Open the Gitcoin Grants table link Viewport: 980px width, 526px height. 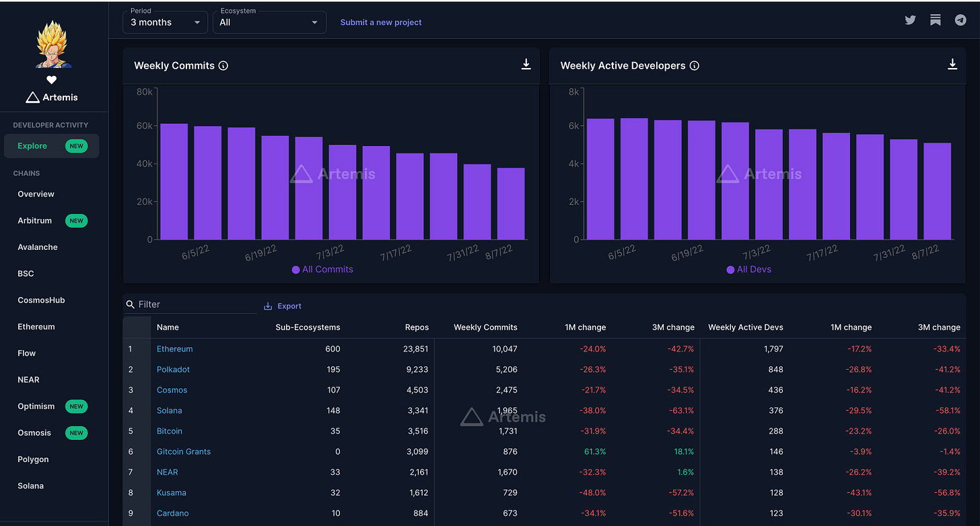[184, 452]
